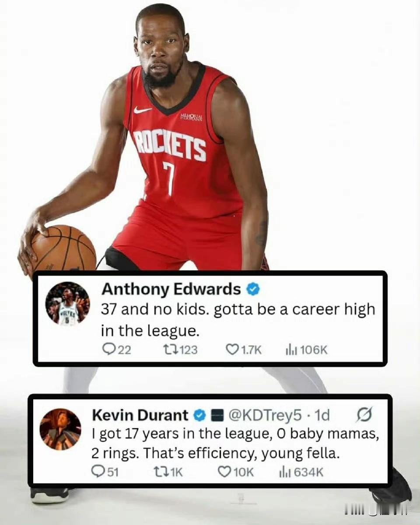Viewport: 420px width, 525px height.
Task: Open the Anthony Edwards display name link
Action: pyautogui.click(x=171, y=289)
